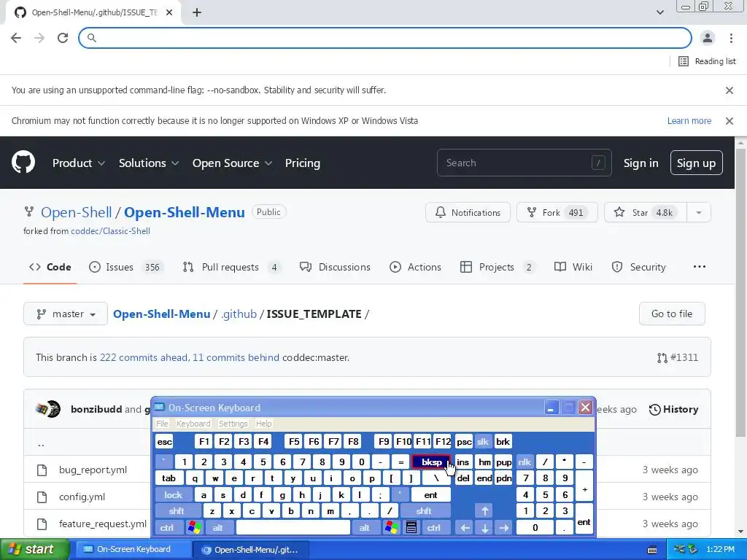Open the repository tabs overflow menu

pos(700,267)
